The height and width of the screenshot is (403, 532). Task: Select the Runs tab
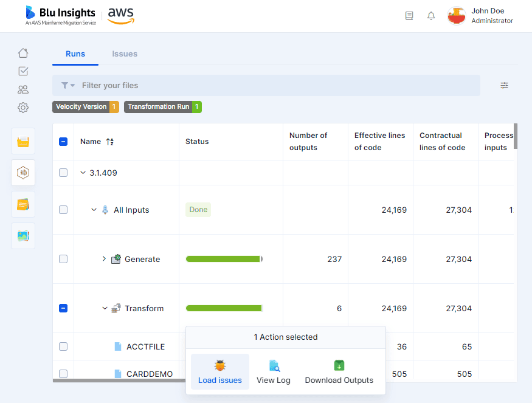[x=75, y=54]
